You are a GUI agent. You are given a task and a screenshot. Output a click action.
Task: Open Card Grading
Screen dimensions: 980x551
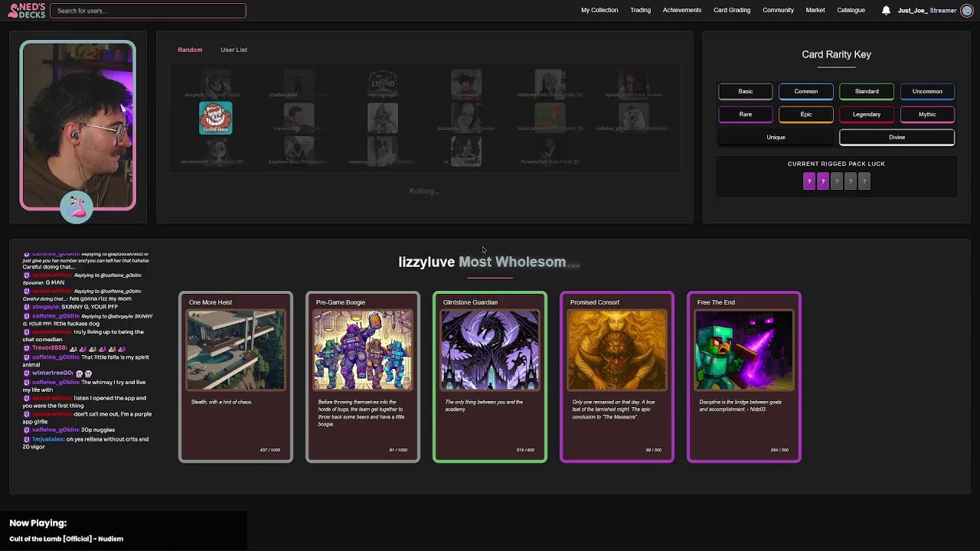coord(732,11)
